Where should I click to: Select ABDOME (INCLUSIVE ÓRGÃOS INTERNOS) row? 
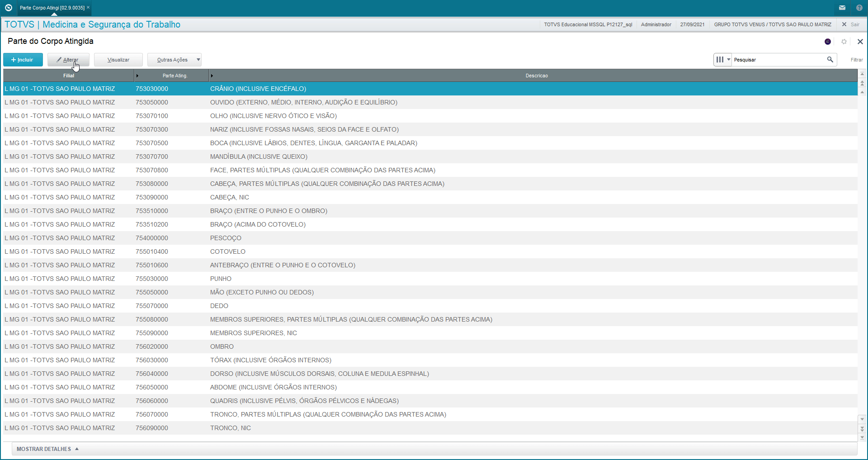(x=430, y=387)
